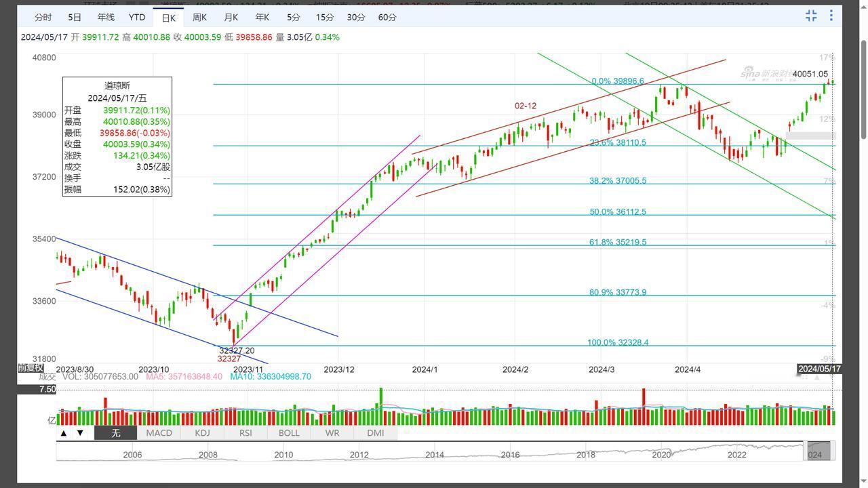Image resolution: width=868 pixels, height=488 pixels.
Task: Click the VOL: 305077653.00 readout
Action: tap(100, 377)
